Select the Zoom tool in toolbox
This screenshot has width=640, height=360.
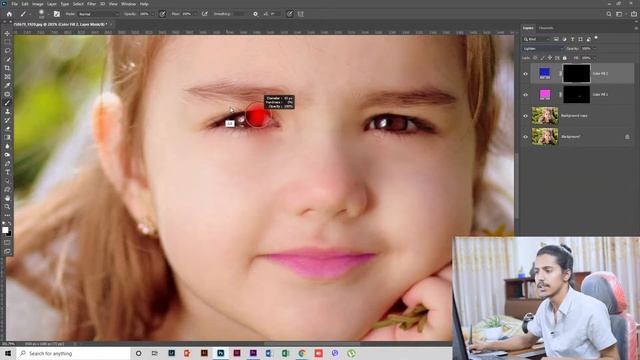pyautogui.click(x=7, y=207)
